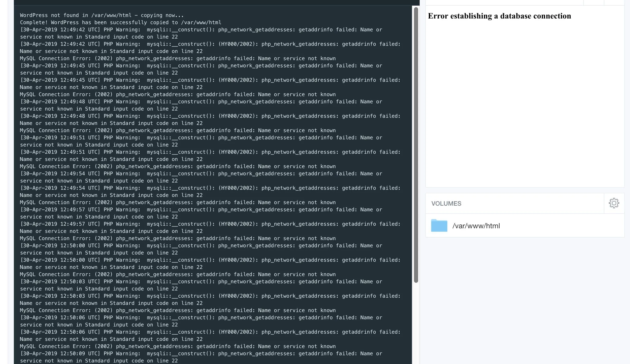Image resolution: width=630 pixels, height=364 pixels.
Task: Open the Volumes settings gear icon
Action: pyautogui.click(x=614, y=203)
